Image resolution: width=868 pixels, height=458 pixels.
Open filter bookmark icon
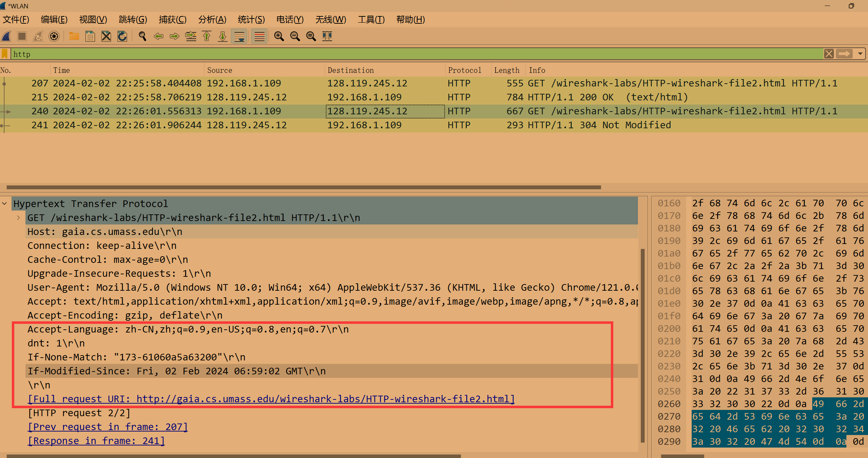5,54
